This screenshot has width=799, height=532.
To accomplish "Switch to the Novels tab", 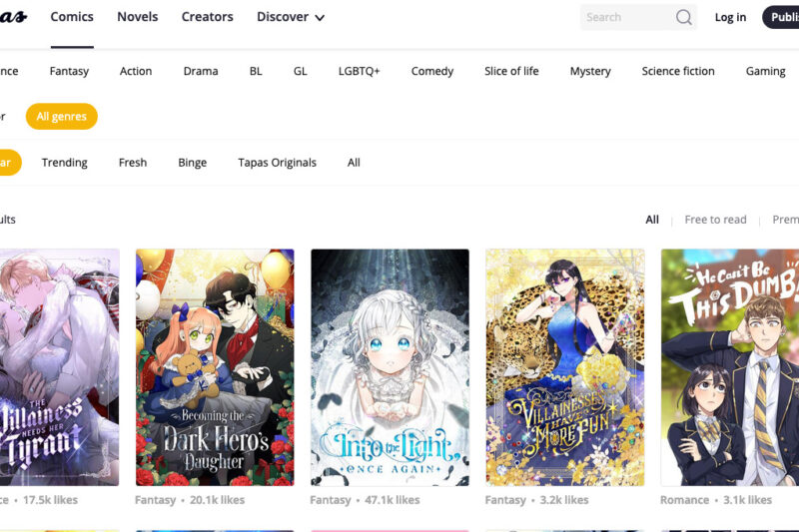I will click(x=138, y=17).
